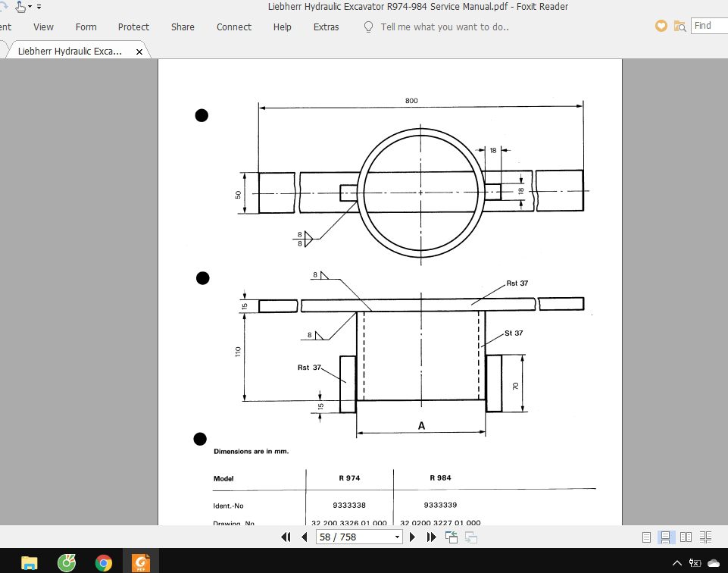Enable continuous facing pages view
The width and height of the screenshot is (728, 573).
[705, 537]
